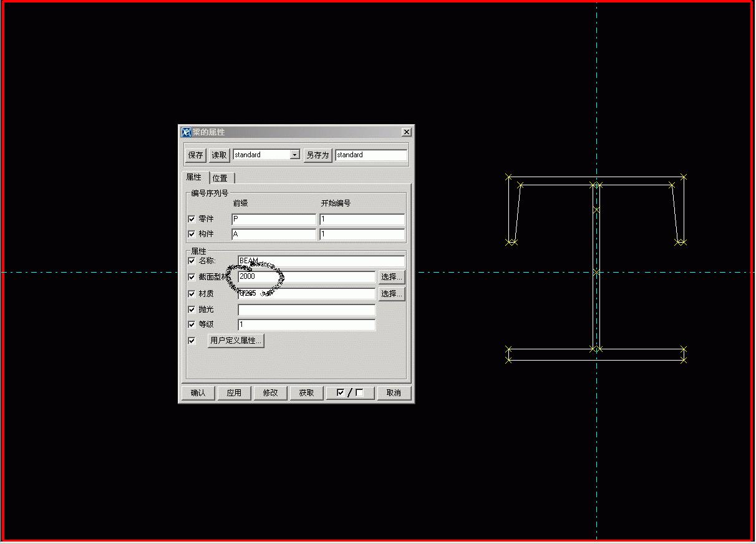The image size is (756, 544).
Task: Click the 另存为 (Save As) button
Action: 317,155
